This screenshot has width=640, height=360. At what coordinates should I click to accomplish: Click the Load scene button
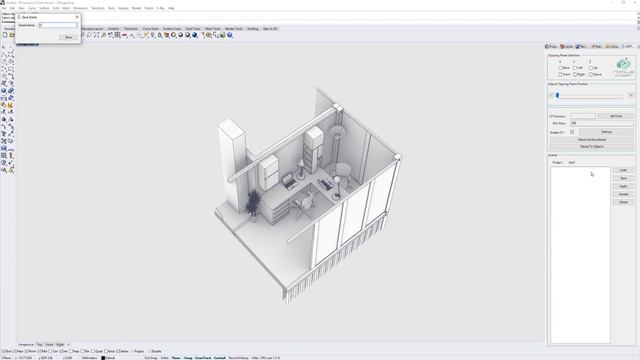coord(623,170)
